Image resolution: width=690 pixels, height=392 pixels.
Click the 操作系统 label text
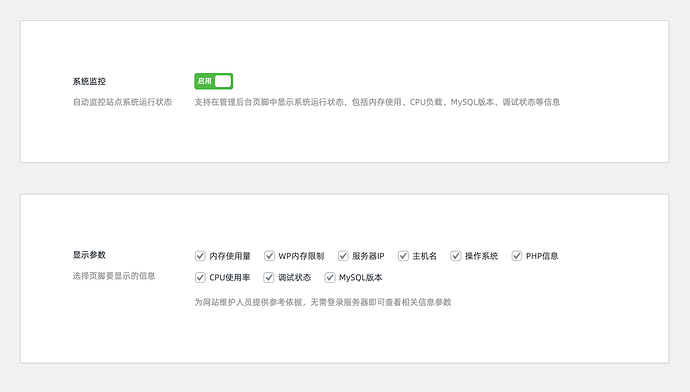pyautogui.click(x=481, y=256)
